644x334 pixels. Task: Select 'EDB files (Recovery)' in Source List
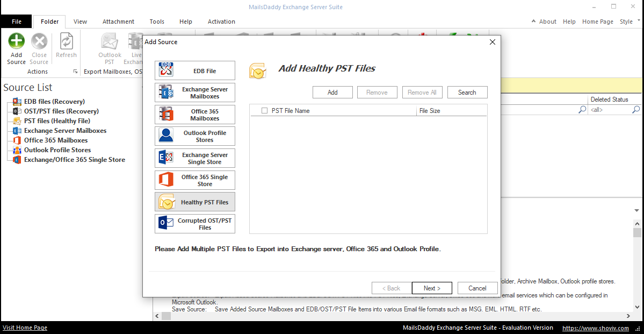(54, 101)
